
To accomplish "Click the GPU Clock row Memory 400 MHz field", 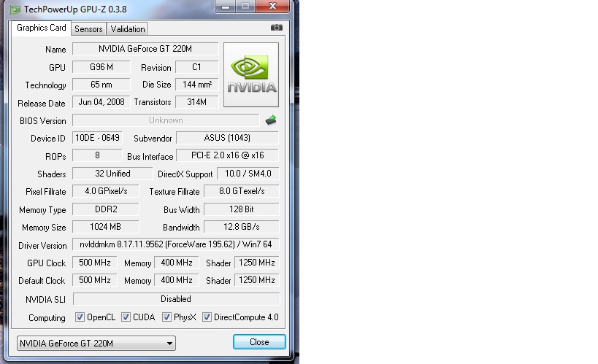I will coord(177,263).
